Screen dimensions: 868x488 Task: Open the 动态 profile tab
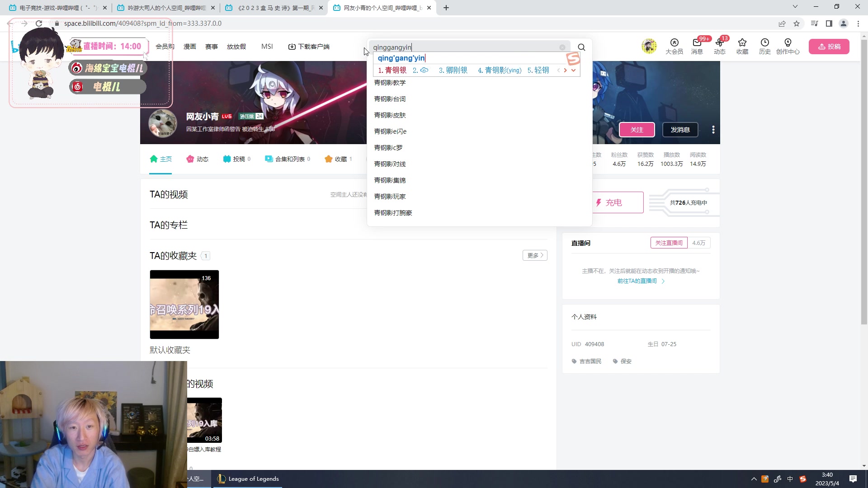[197, 159]
